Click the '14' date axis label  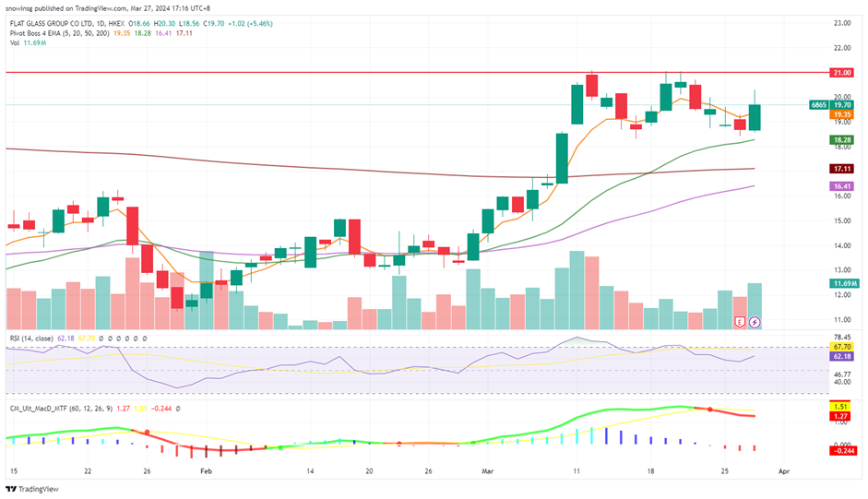point(309,471)
